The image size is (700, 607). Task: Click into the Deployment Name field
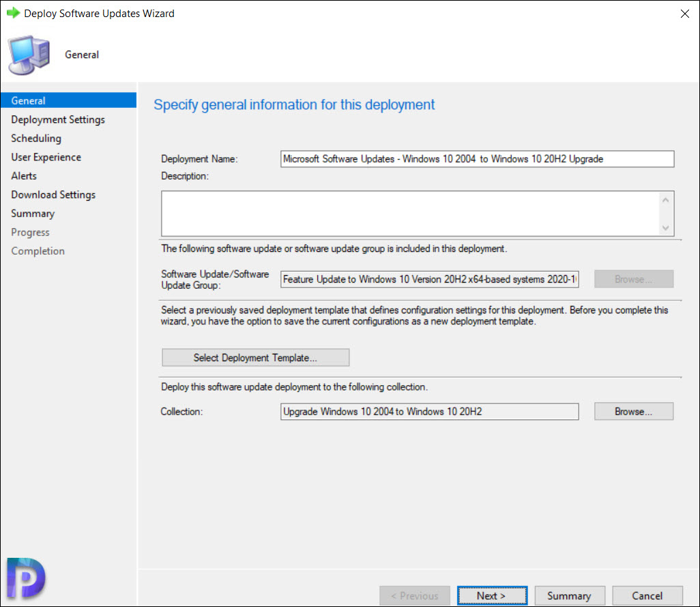pos(477,159)
